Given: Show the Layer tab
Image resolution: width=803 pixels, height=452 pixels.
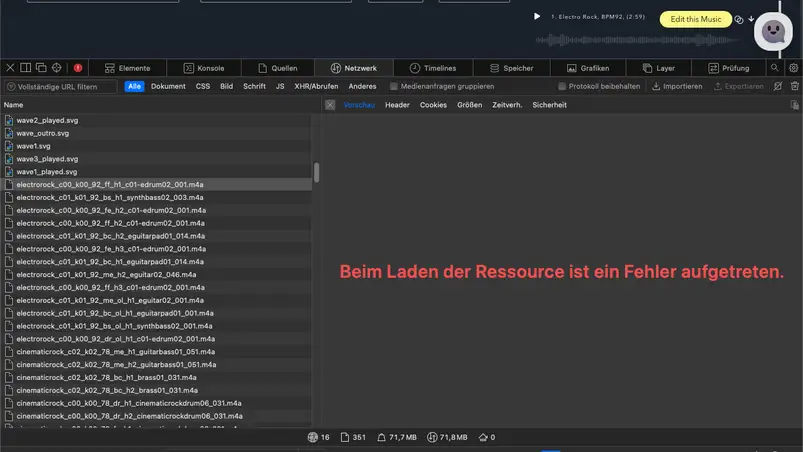Looking at the screenshot, I should [x=659, y=68].
